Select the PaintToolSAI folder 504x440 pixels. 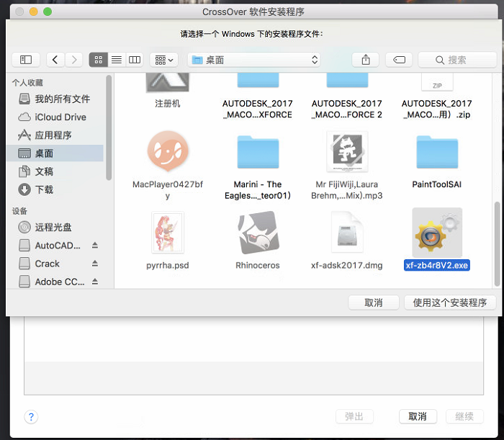(x=437, y=152)
